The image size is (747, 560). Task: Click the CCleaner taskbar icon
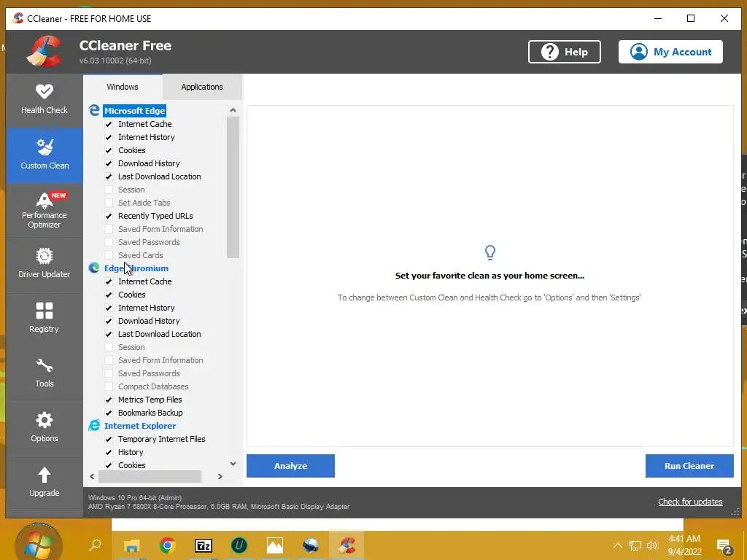coord(347,545)
